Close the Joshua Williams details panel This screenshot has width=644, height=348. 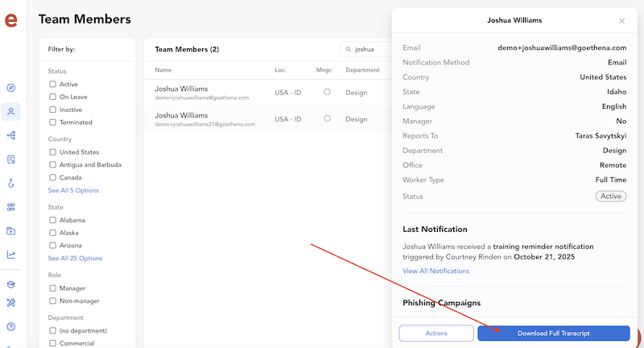coord(621,21)
